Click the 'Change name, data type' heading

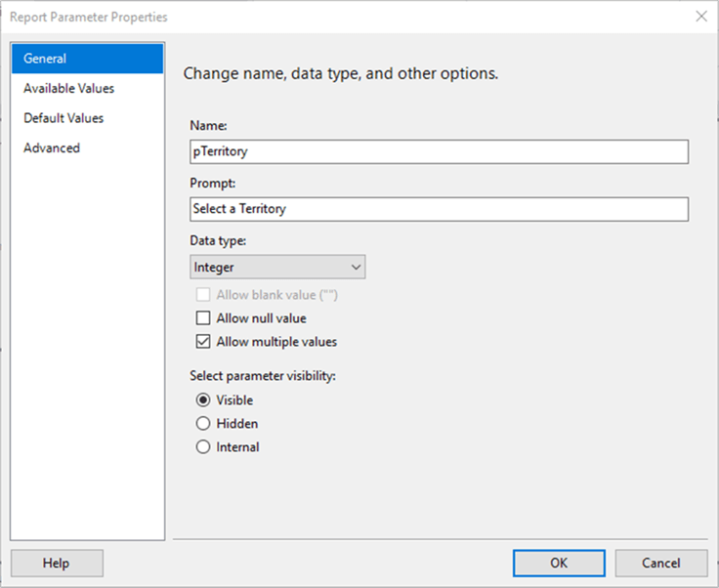341,73
